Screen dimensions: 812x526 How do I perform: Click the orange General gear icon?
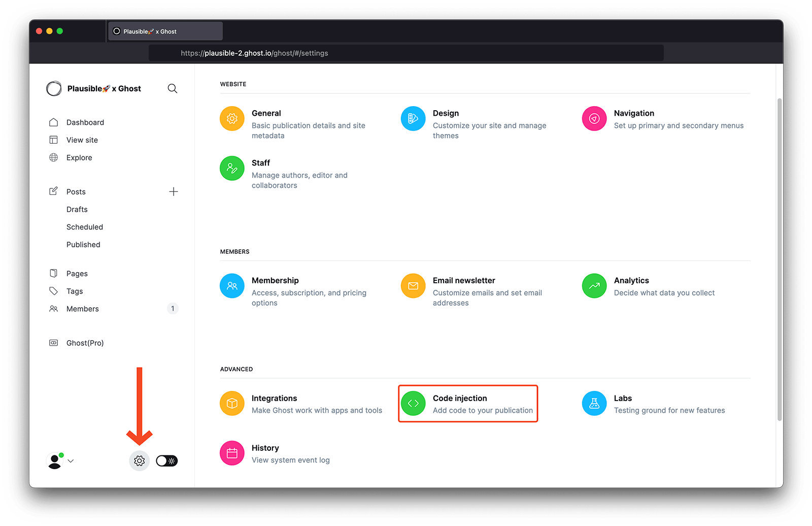(x=232, y=118)
